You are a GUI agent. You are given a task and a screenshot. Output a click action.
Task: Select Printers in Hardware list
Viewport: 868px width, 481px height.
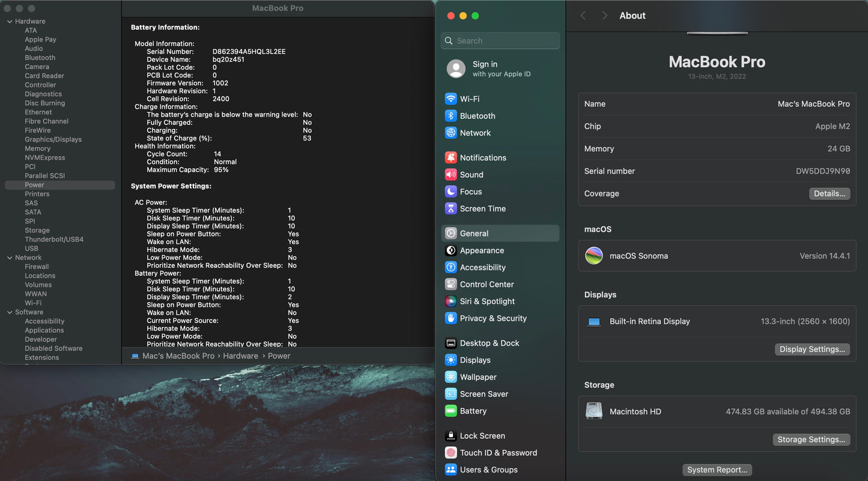(x=37, y=194)
